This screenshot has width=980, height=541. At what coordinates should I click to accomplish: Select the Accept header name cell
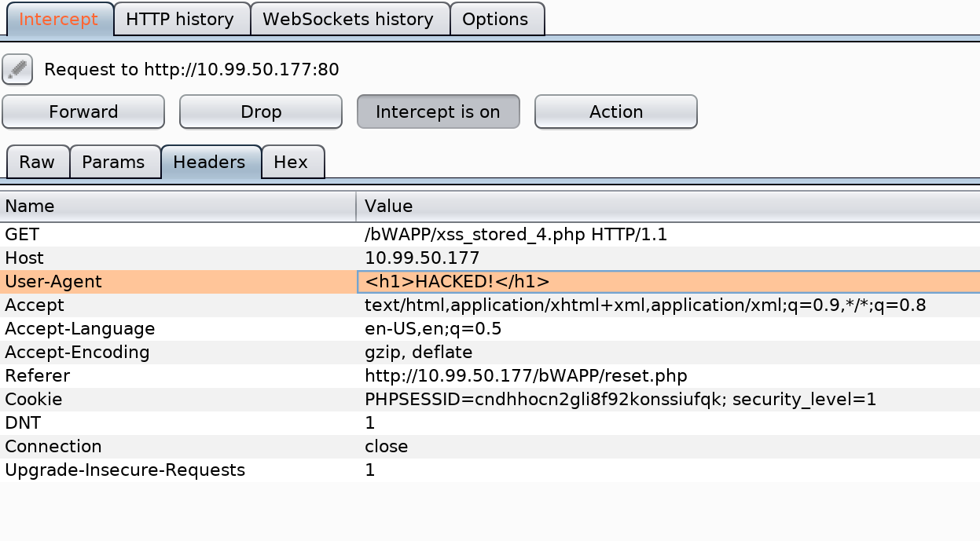[178, 305]
